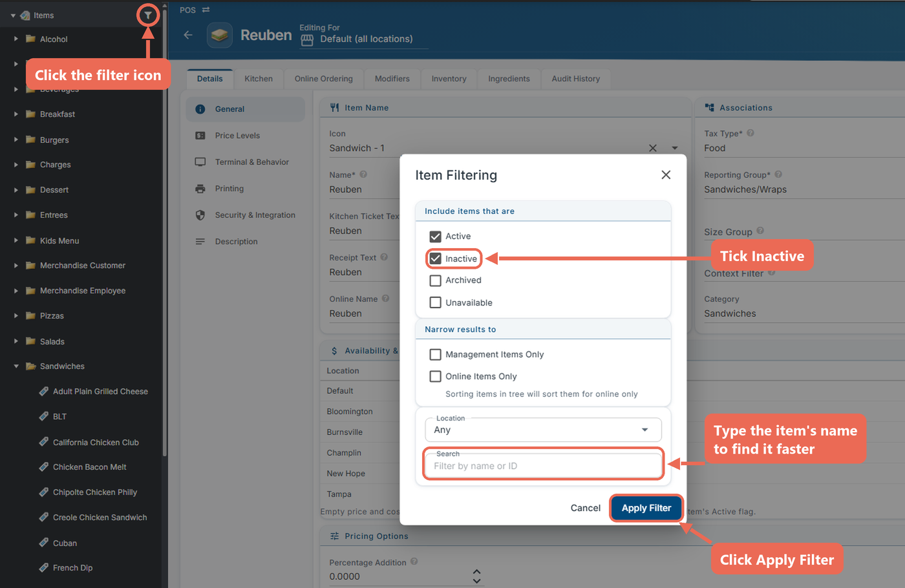This screenshot has width=905, height=588.
Task: Click the POS swap arrows icon
Action: pos(206,10)
